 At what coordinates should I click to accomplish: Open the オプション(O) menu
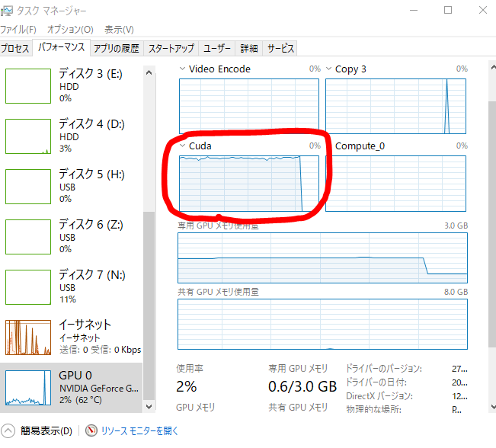[x=70, y=30]
